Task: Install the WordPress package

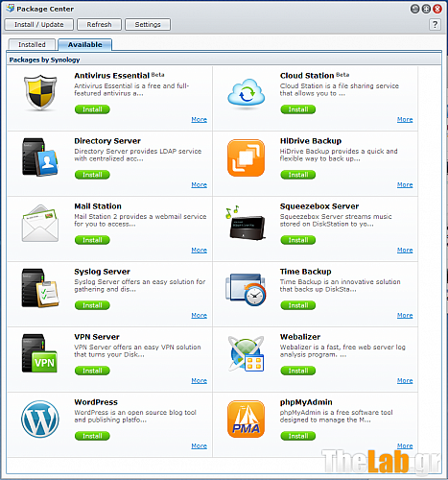Action: tap(92, 436)
